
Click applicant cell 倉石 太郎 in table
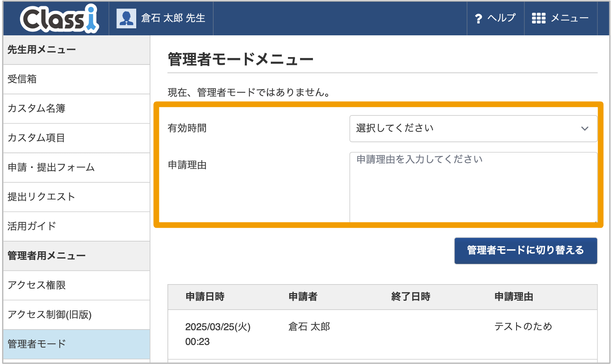point(309,327)
